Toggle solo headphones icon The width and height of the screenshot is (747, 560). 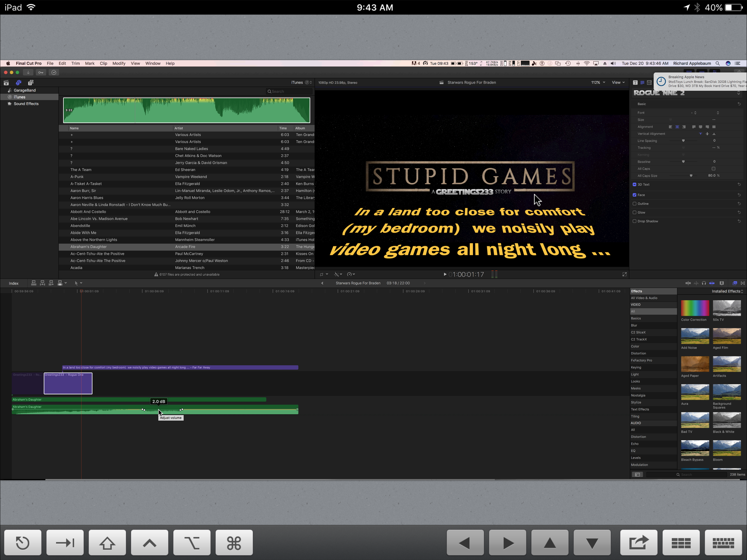point(704,283)
